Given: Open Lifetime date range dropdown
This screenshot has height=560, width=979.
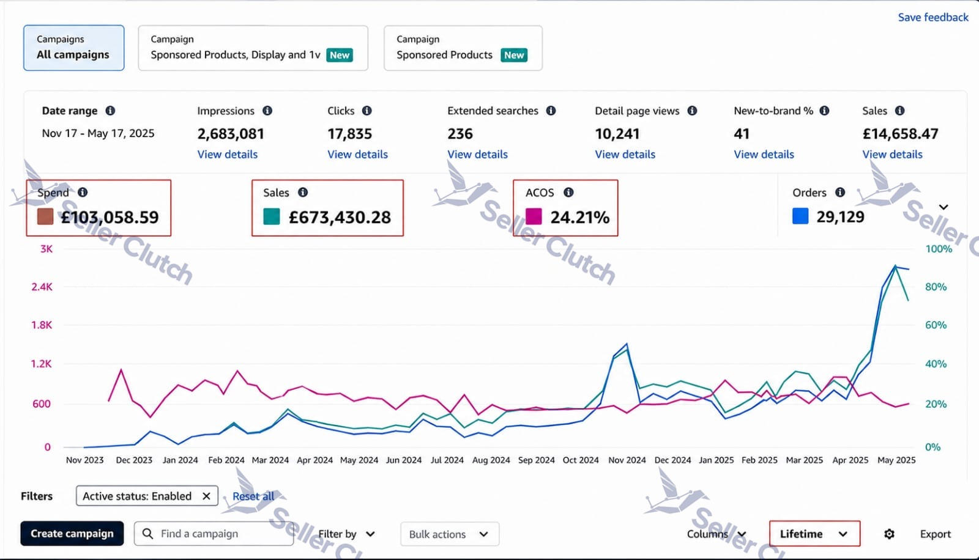Looking at the screenshot, I should (814, 534).
